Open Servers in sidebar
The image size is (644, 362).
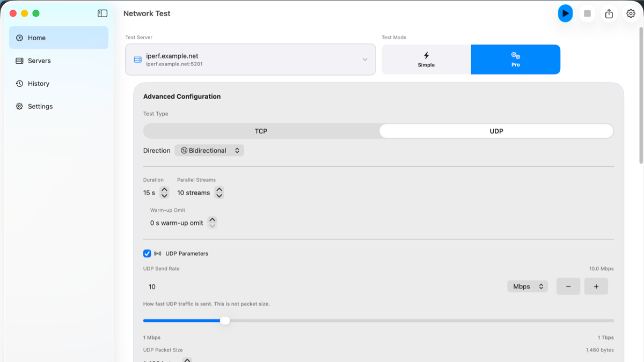tap(58, 61)
